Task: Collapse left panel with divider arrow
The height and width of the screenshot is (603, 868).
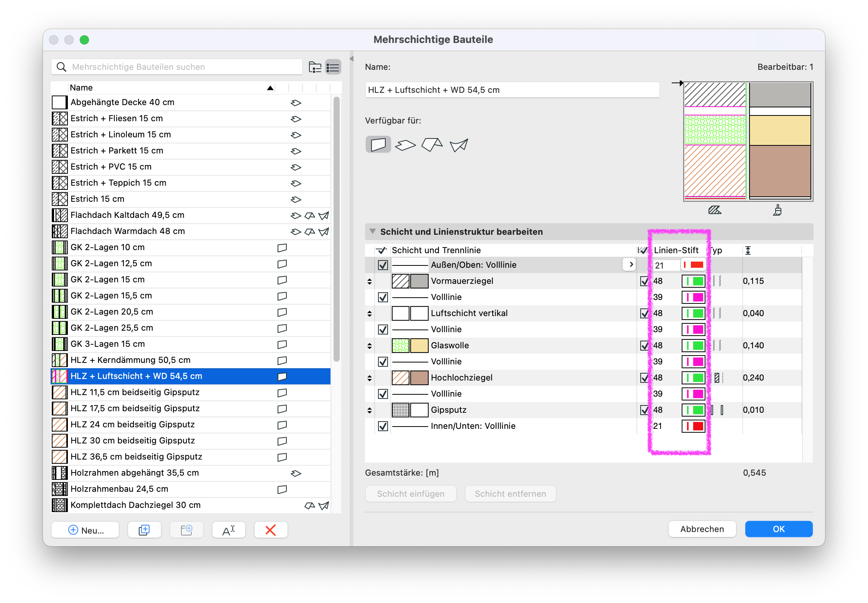Action: (x=352, y=59)
